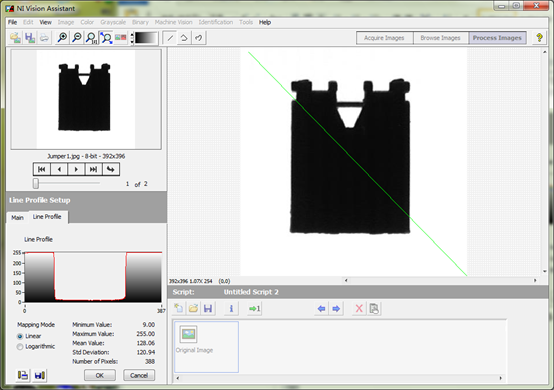Click the script area right scroll arrow
The height and width of the screenshot is (390, 554).
pos(501,378)
